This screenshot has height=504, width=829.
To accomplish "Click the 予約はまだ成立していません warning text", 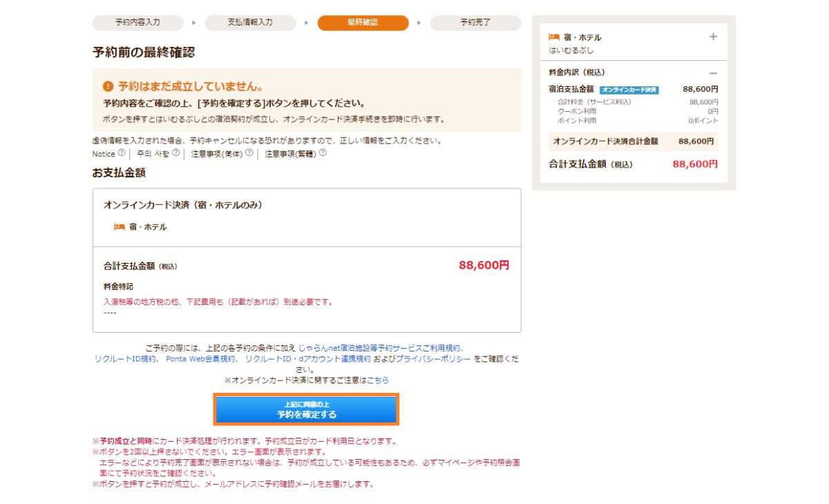I will (x=191, y=87).
